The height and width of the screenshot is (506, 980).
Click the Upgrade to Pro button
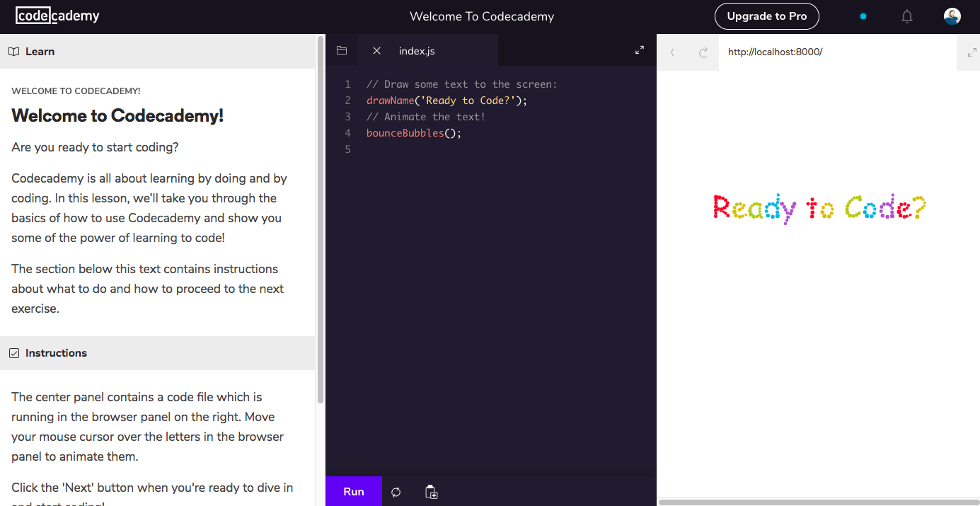click(x=766, y=16)
